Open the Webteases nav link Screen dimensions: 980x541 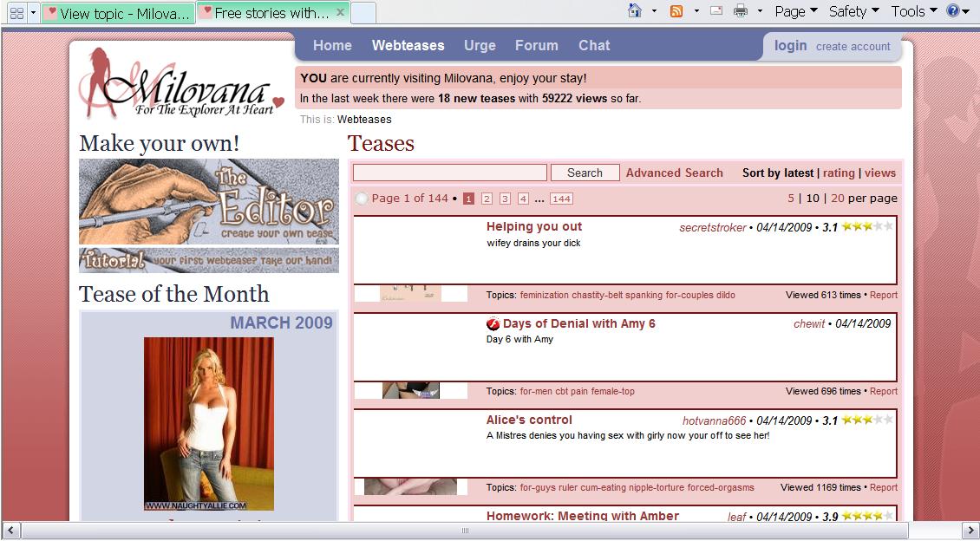pos(408,46)
